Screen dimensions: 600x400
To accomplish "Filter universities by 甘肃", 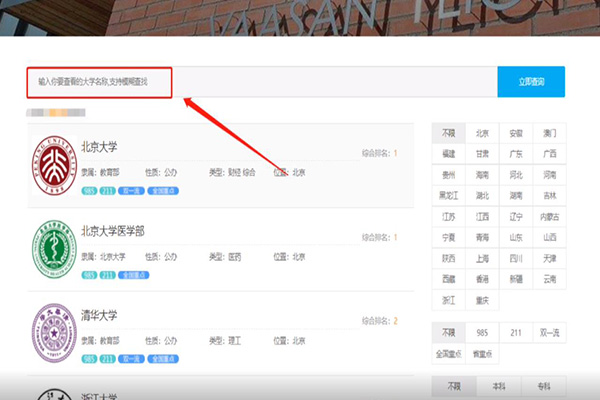I will pos(482,154).
